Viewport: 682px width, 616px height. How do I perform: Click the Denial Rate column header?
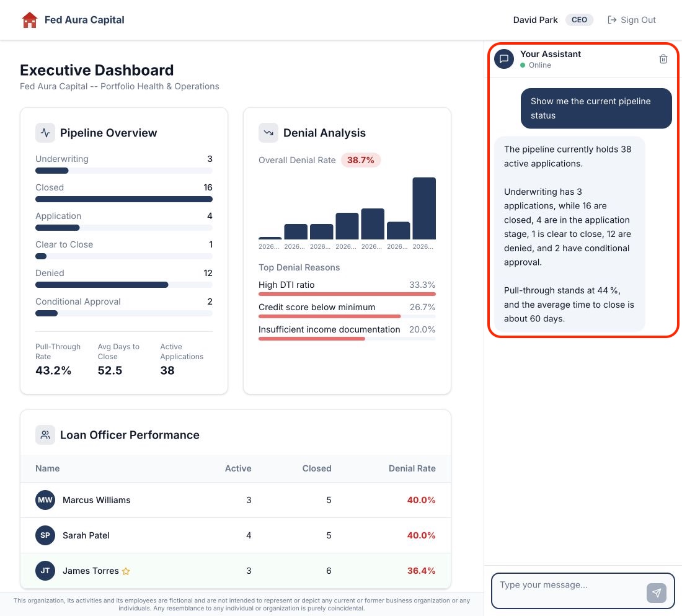(x=412, y=468)
